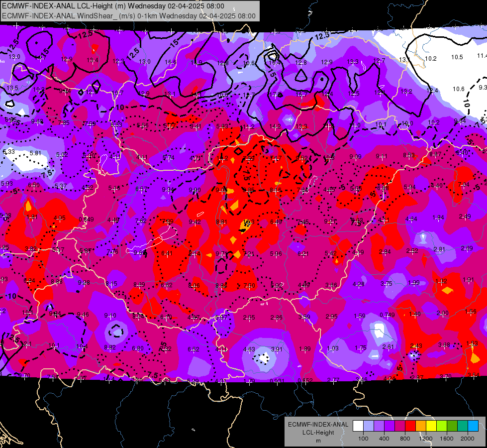The width and height of the screenshot is (487, 448).
Task: Click the map value '4.63'
Action: (x=249, y=349)
